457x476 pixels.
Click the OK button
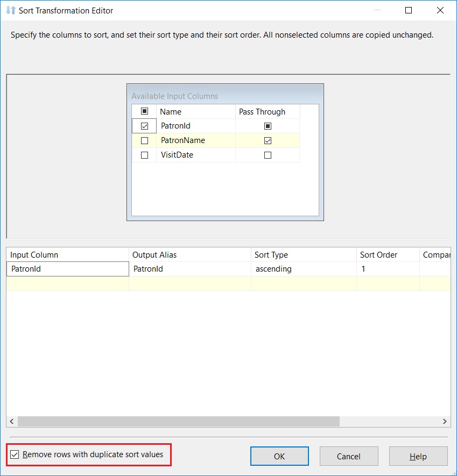tap(279, 456)
